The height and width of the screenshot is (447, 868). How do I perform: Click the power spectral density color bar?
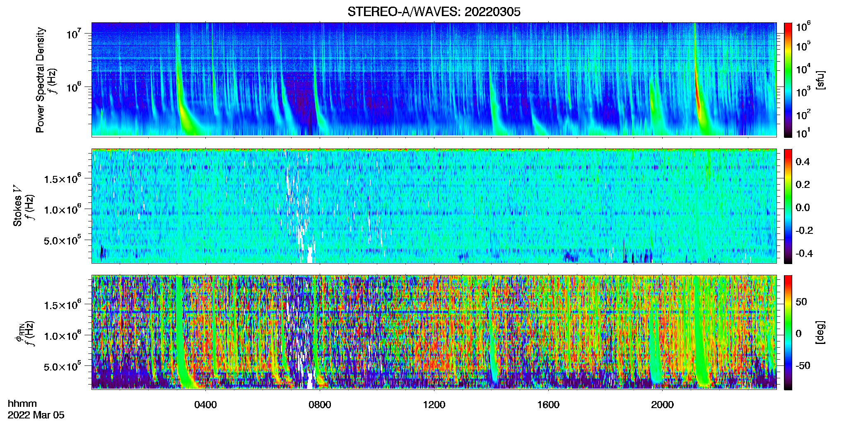pyautogui.click(x=788, y=80)
